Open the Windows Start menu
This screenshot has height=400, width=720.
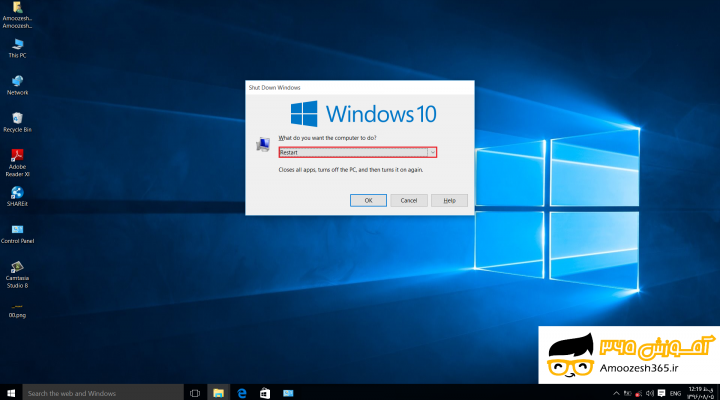(x=11, y=393)
